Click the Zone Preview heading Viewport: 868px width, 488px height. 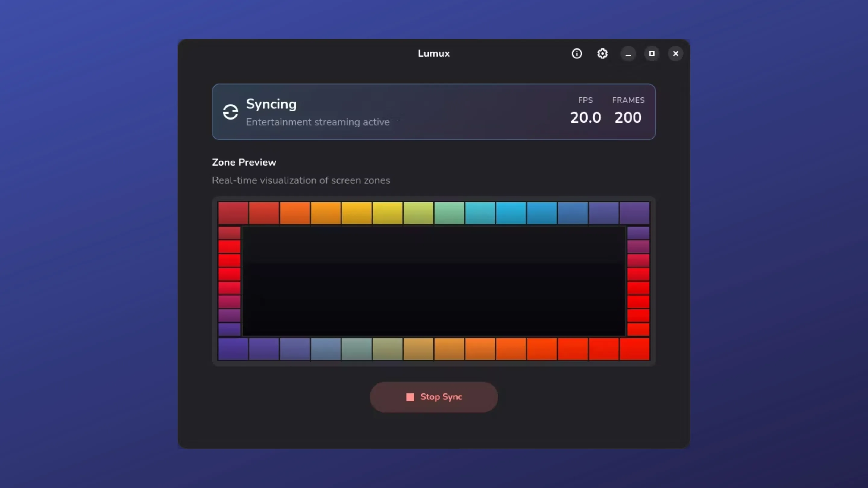coord(244,162)
